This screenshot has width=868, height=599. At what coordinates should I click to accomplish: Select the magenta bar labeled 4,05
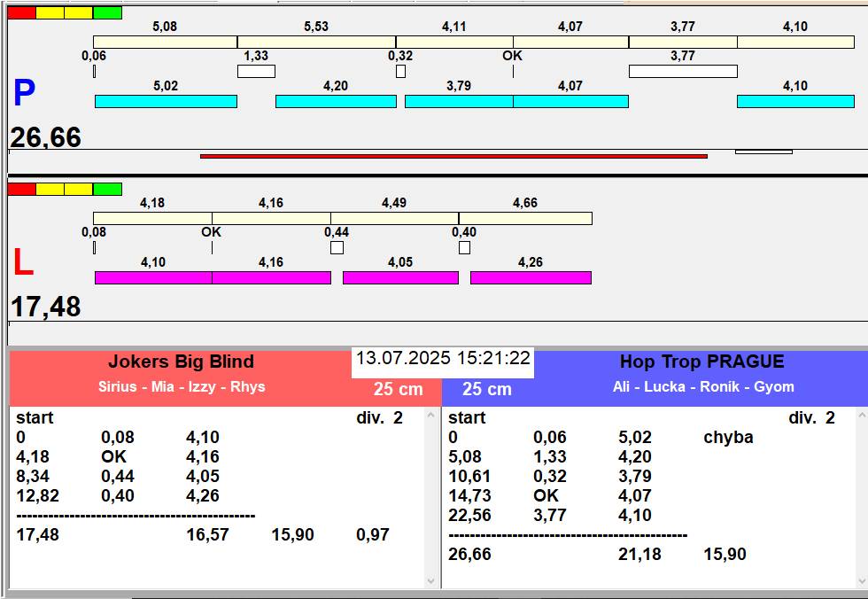[400, 278]
